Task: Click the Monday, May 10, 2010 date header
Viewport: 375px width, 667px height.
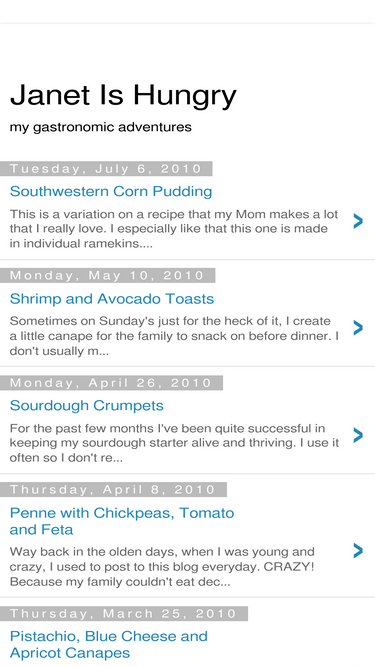Action: point(108,275)
